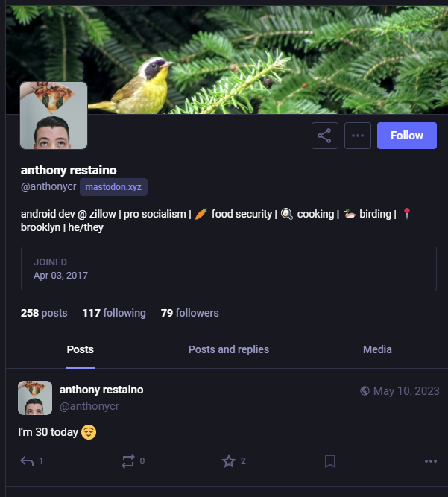Follow anthony restaino
This screenshot has width=448, height=497.
tap(407, 136)
